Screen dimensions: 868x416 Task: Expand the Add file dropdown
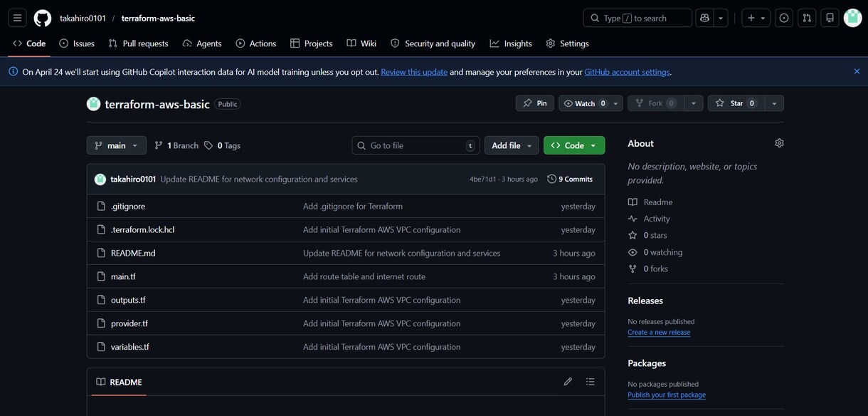point(512,145)
